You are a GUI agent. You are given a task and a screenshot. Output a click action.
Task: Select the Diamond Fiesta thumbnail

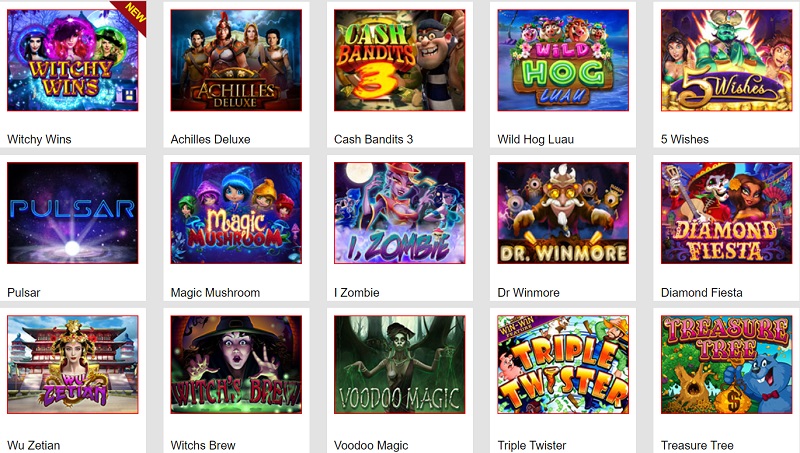[x=727, y=213]
